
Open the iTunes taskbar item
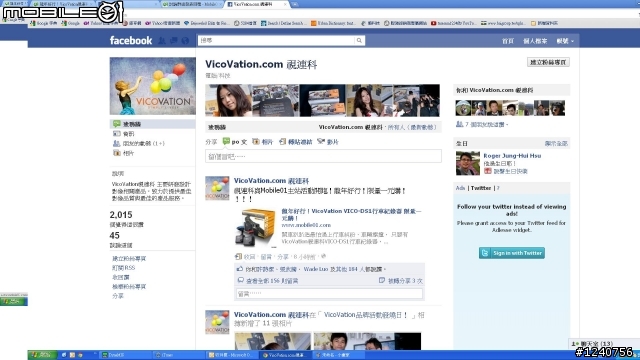point(178,355)
